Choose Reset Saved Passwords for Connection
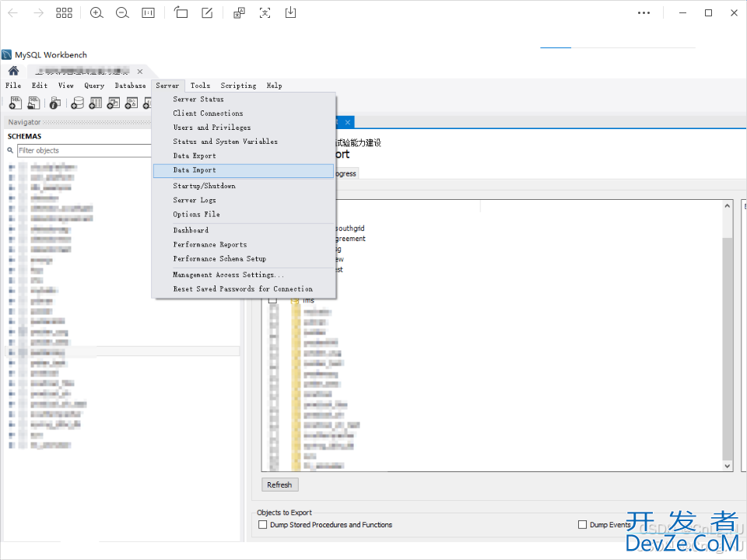 pyautogui.click(x=244, y=289)
